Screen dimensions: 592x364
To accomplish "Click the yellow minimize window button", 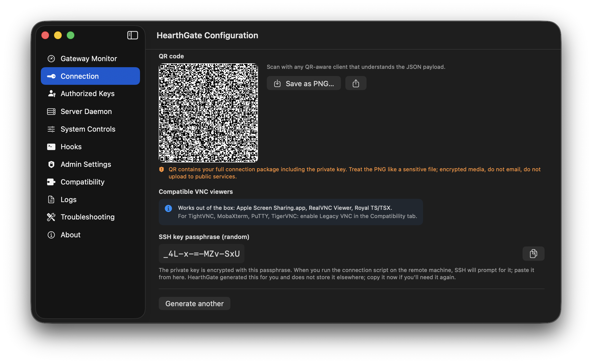I will click(58, 35).
